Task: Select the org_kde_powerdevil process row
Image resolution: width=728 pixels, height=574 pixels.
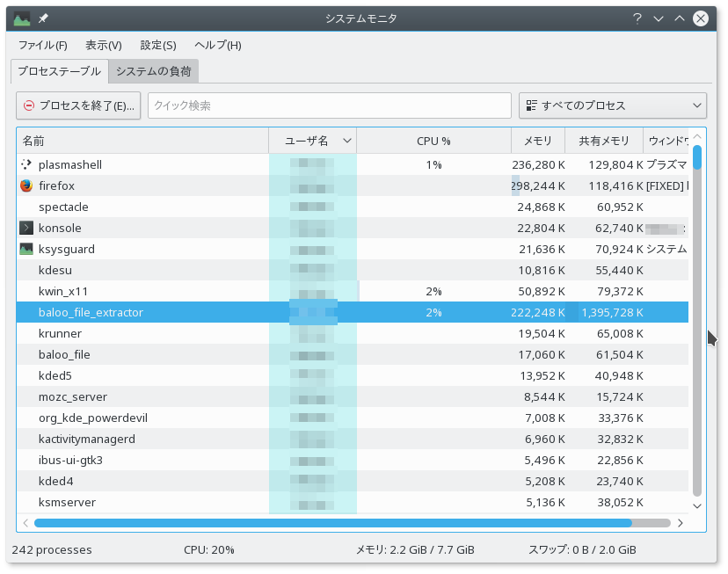Action: (353, 418)
